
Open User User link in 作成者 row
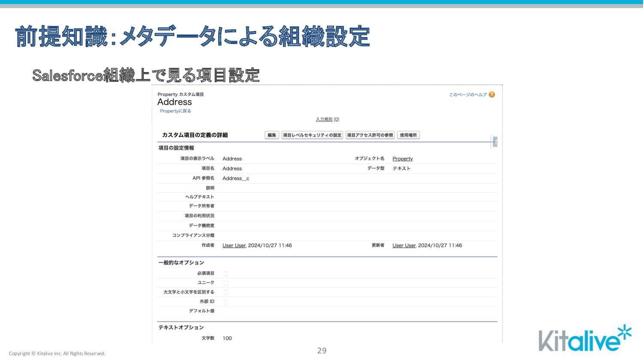[x=234, y=245]
